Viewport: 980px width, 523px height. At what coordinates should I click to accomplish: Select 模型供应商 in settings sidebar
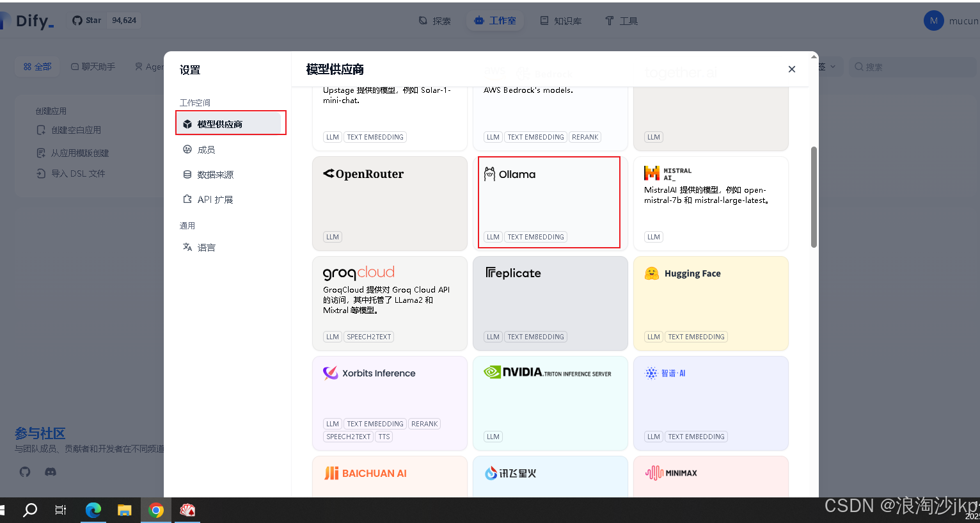[x=230, y=124]
